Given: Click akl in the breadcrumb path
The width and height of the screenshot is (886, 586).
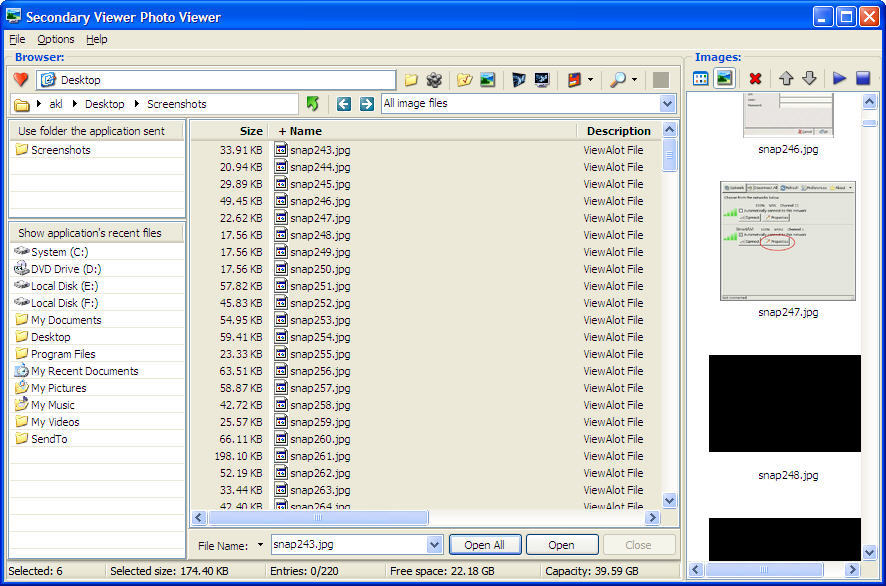Looking at the screenshot, I should pos(56,104).
